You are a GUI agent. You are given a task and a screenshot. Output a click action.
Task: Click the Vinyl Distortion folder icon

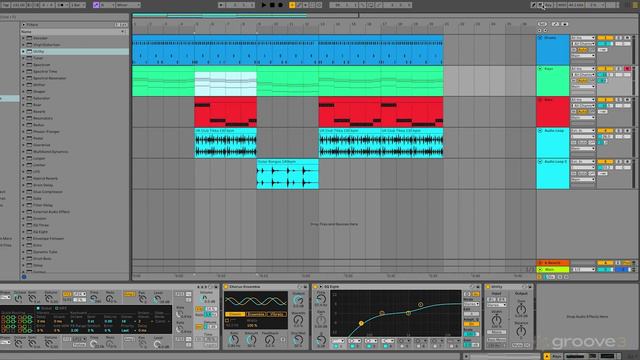(x=29, y=44)
